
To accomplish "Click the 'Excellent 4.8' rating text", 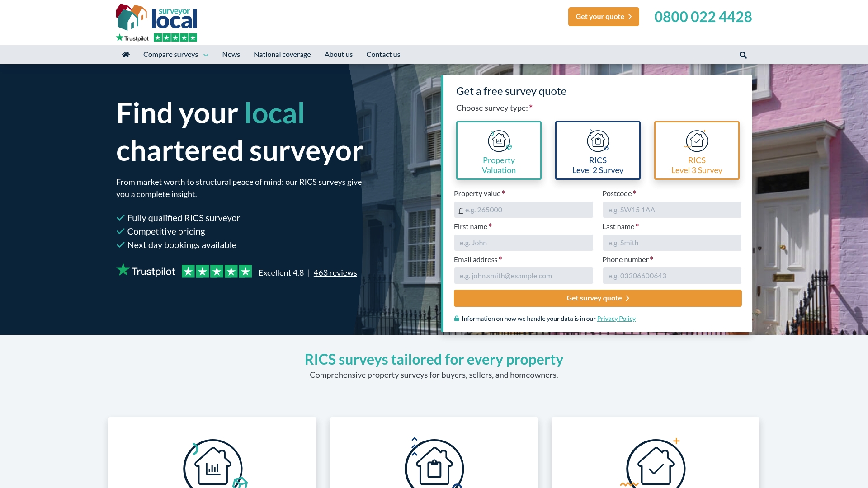I will 281,272.
